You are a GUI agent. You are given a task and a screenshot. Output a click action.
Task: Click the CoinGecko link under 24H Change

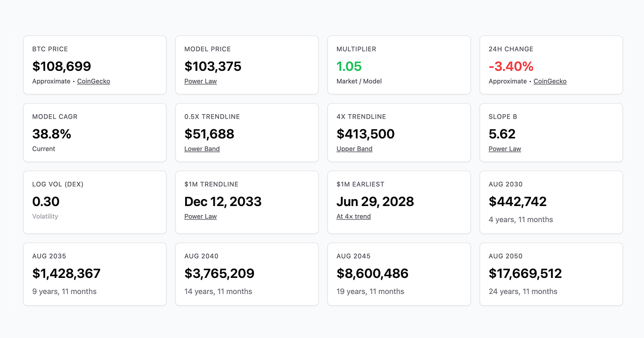[x=550, y=82]
